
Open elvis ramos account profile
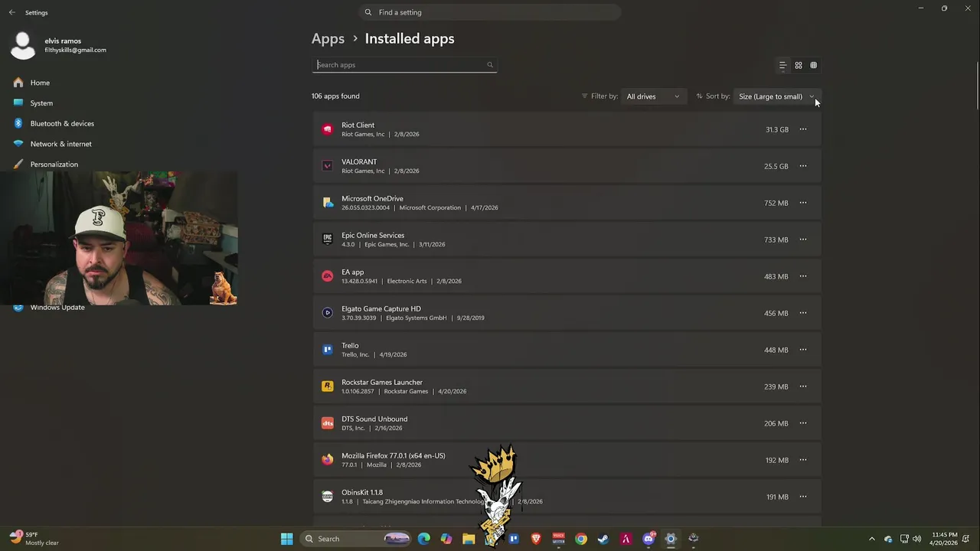58,45
